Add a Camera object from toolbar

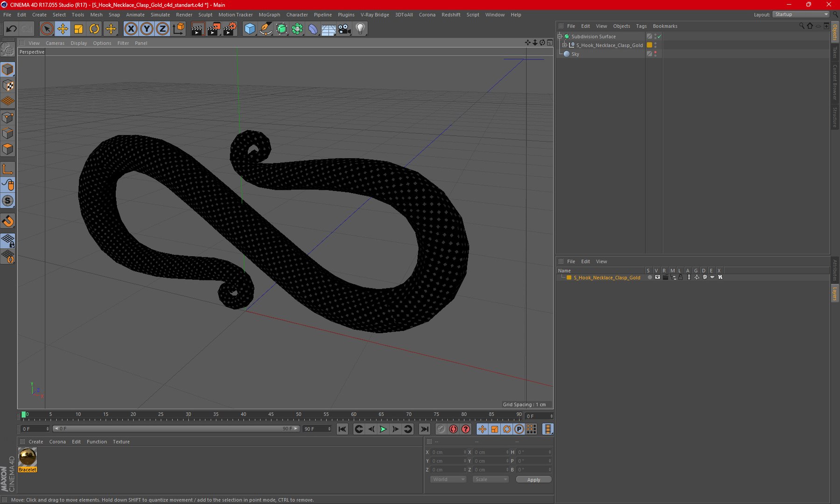(344, 29)
